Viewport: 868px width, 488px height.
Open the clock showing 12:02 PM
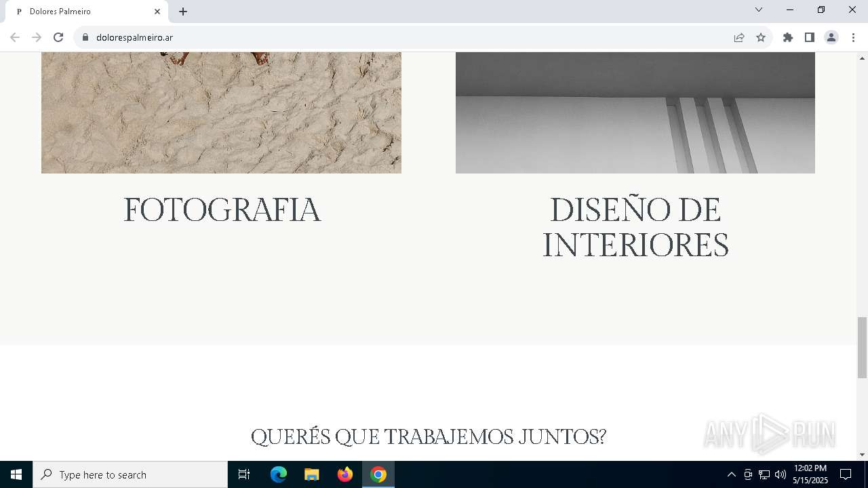810,474
